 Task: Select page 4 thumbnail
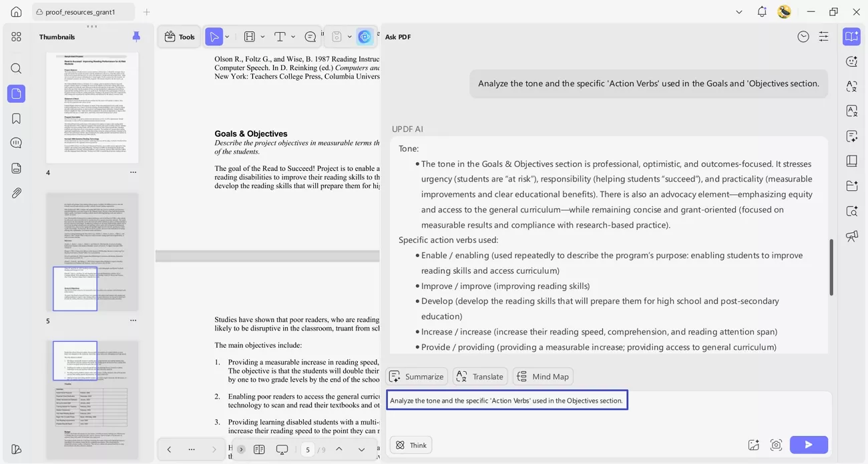click(x=92, y=107)
